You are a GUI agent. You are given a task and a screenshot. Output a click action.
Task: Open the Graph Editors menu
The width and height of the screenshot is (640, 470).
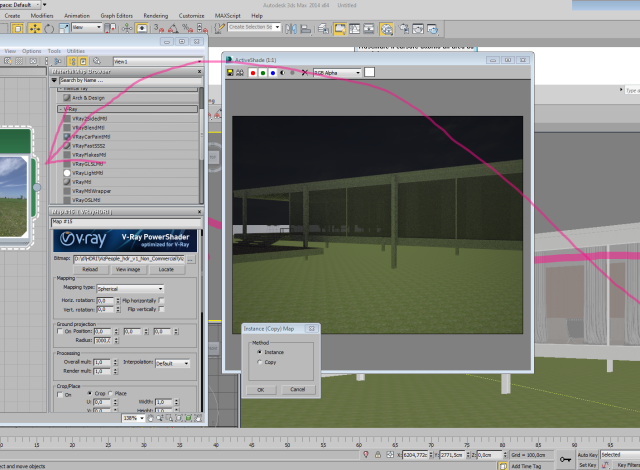[x=117, y=16]
